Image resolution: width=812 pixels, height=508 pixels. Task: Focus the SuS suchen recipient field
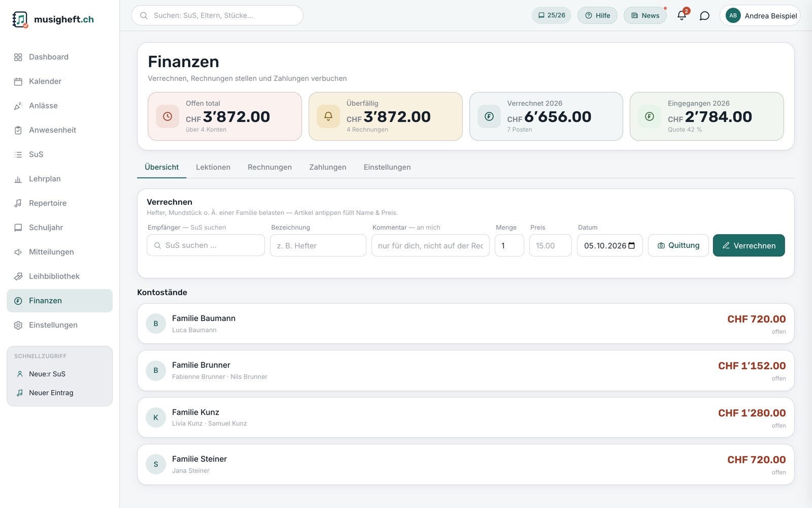[206, 245]
